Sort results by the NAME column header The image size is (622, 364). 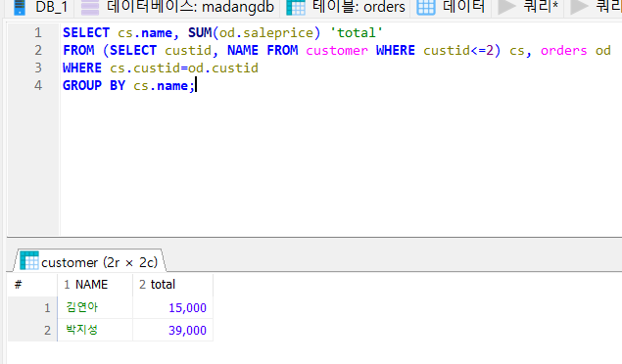[95, 285]
